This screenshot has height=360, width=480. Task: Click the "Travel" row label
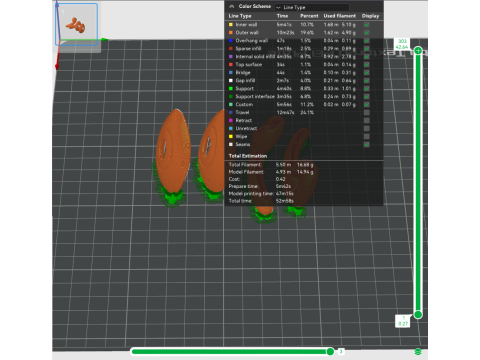tap(242, 113)
